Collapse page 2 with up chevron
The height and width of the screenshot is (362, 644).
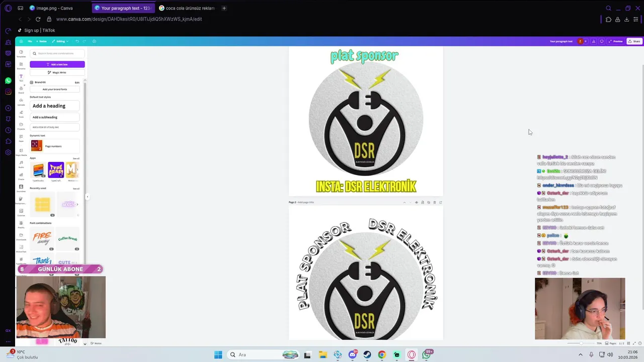point(404,202)
